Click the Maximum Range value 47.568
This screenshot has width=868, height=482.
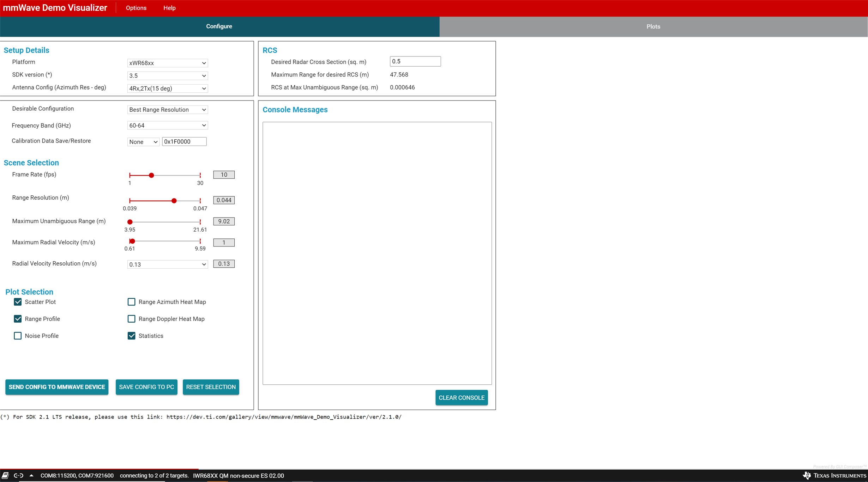point(399,75)
